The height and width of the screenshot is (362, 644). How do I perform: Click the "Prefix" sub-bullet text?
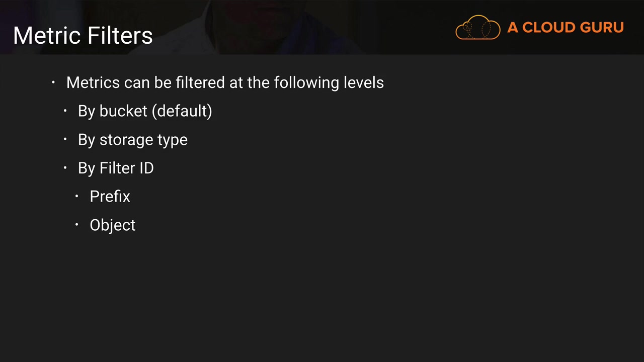point(110,197)
